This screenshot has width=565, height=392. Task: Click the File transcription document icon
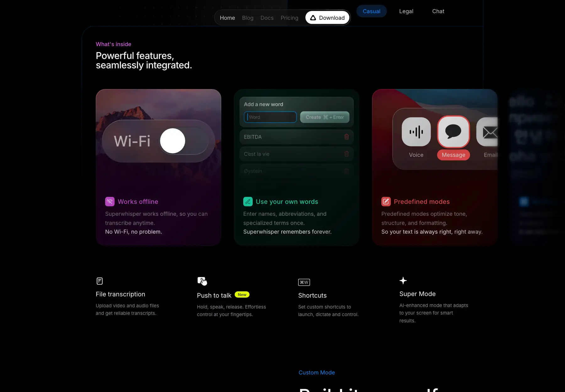point(100,281)
